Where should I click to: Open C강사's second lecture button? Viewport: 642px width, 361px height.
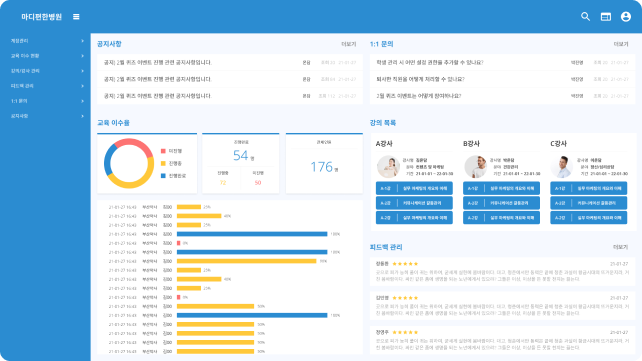(588, 203)
